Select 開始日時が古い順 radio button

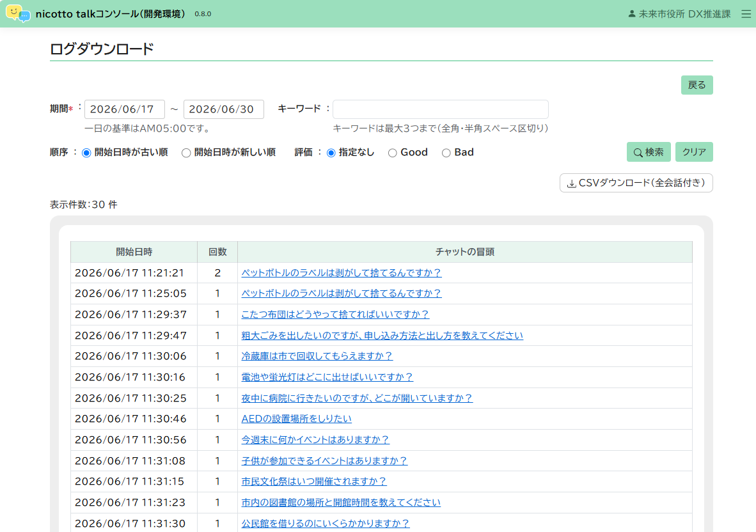coord(86,153)
